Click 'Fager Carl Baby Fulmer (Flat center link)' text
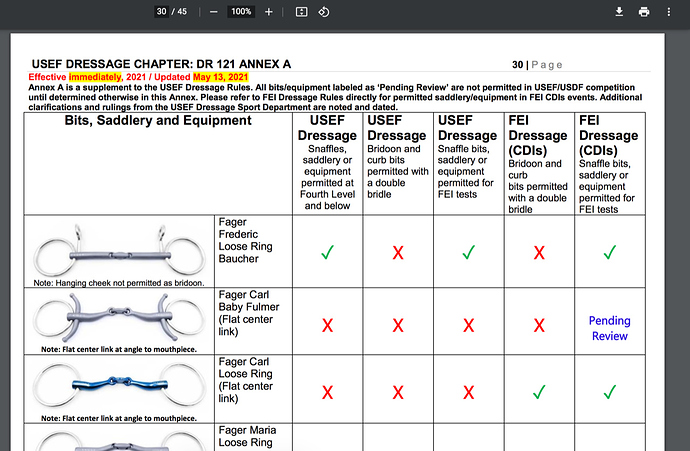 point(249,313)
